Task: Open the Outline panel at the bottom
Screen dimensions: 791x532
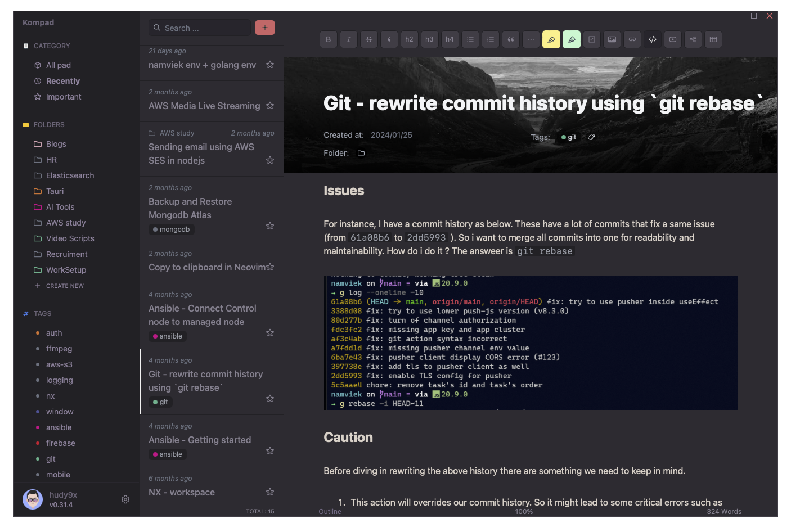Action: 330,512
